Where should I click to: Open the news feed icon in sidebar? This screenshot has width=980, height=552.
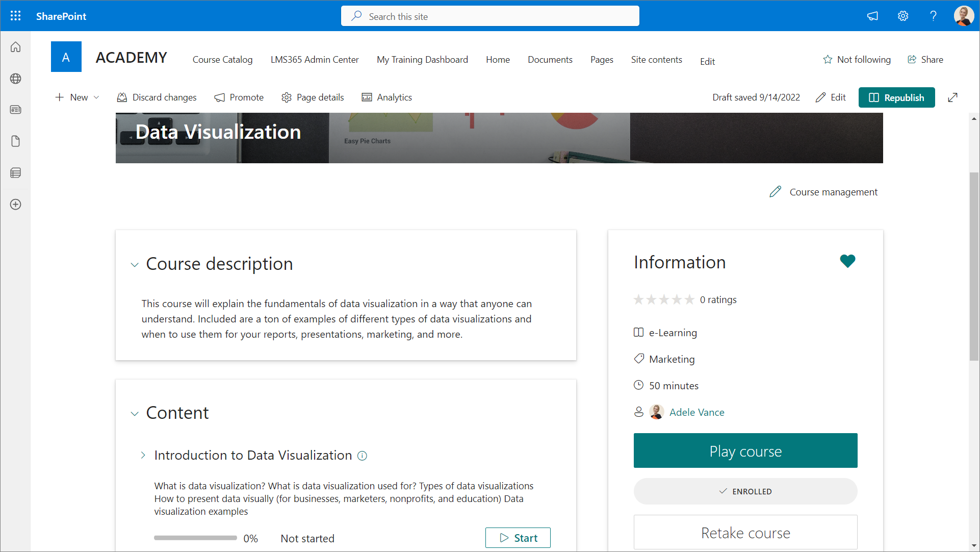tap(16, 110)
